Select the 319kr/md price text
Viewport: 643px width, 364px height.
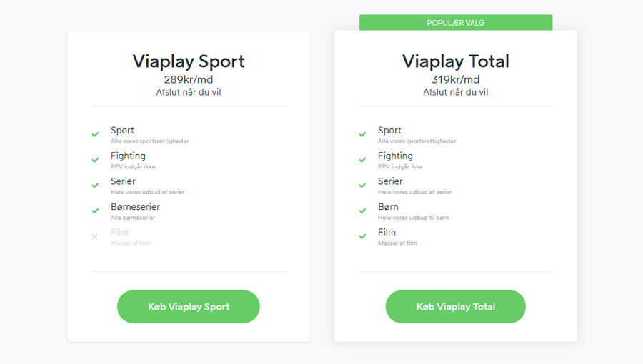[x=456, y=79]
